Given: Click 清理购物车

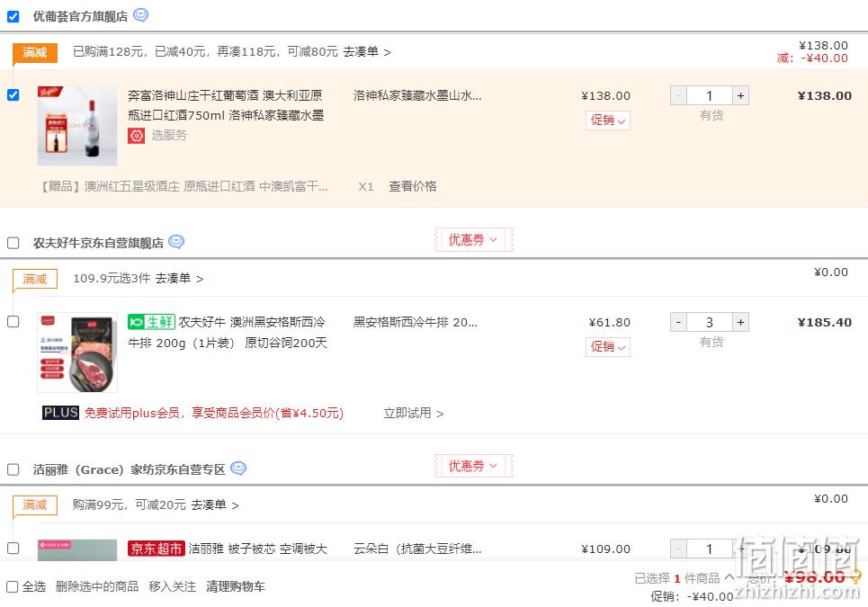Looking at the screenshot, I should click(236, 586).
